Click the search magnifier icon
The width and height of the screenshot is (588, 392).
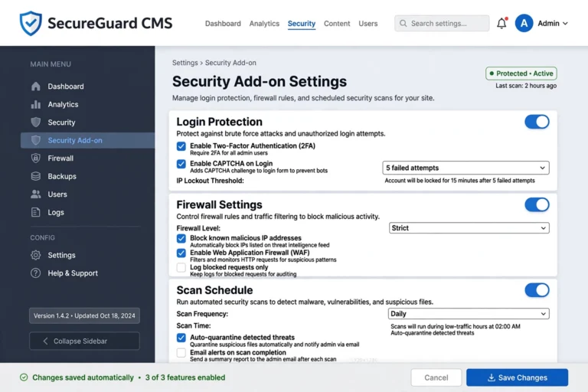point(403,23)
